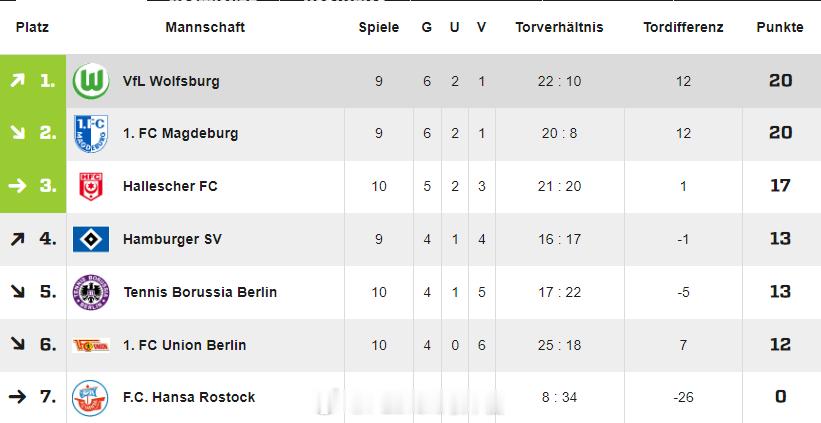The height and width of the screenshot is (423, 821).
Task: Click the Mannschaft column header
Action: pos(205,28)
